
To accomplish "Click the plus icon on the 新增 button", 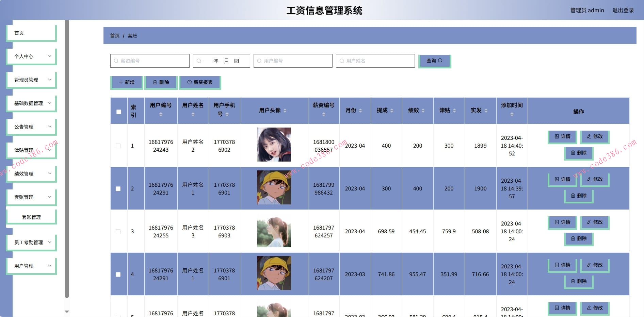I will [120, 82].
